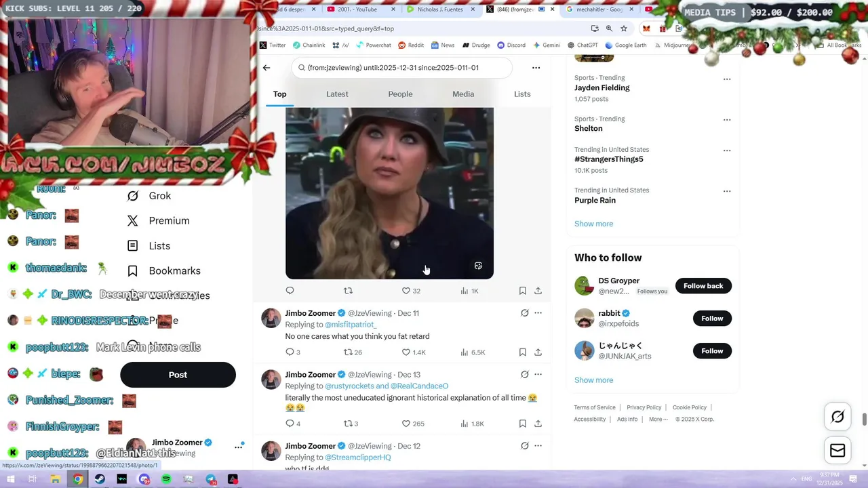The image size is (868, 488).
Task: Bookmark the Dec 11 post
Action: [x=522, y=352]
